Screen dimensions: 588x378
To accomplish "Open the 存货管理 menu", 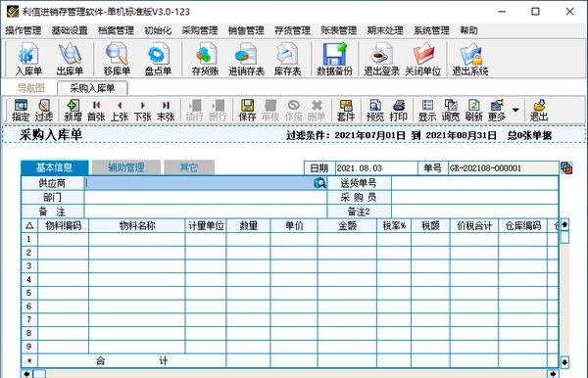I will point(292,30).
